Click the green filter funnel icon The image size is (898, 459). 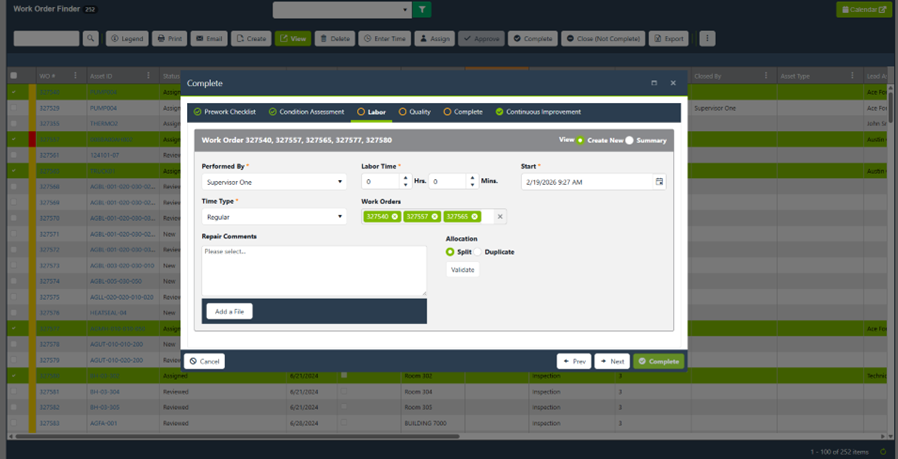(423, 10)
